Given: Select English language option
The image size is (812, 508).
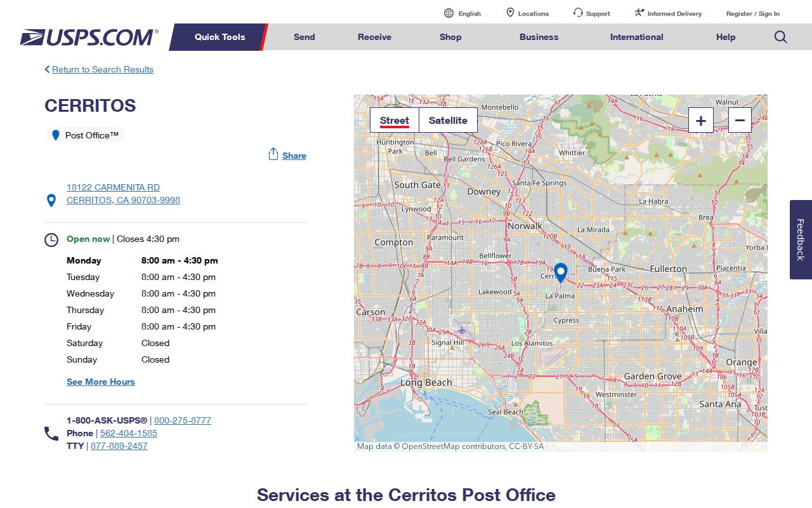Looking at the screenshot, I should pyautogui.click(x=469, y=13).
